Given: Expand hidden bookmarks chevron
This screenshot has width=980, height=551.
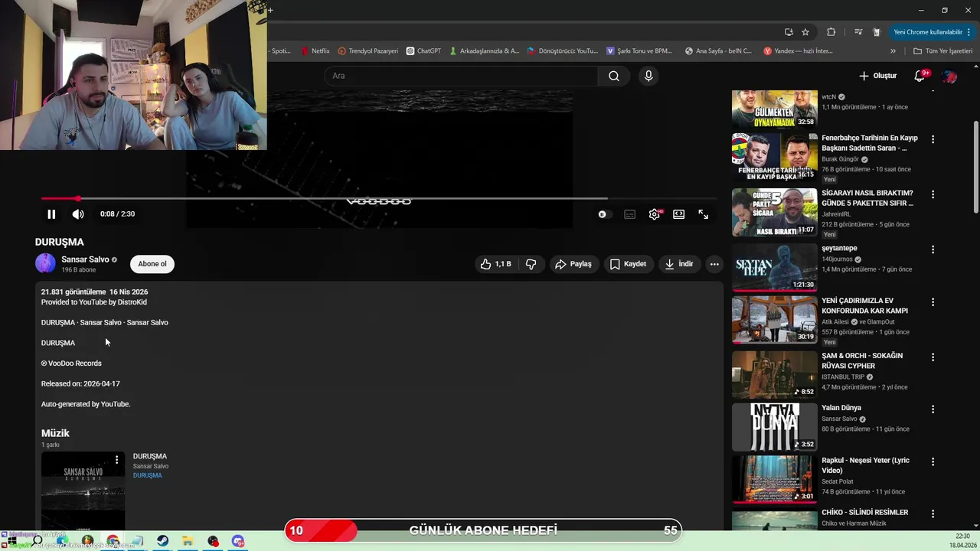Looking at the screenshot, I should 893,51.
